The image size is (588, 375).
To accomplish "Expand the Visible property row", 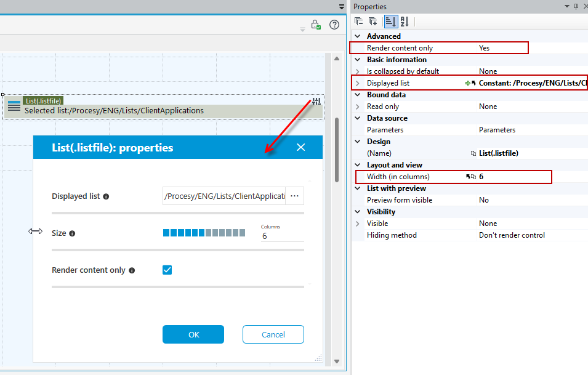I will (x=358, y=224).
